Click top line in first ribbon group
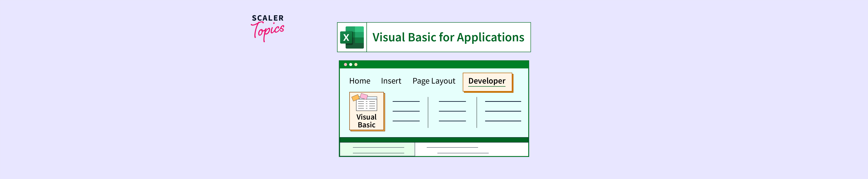 click(406, 101)
